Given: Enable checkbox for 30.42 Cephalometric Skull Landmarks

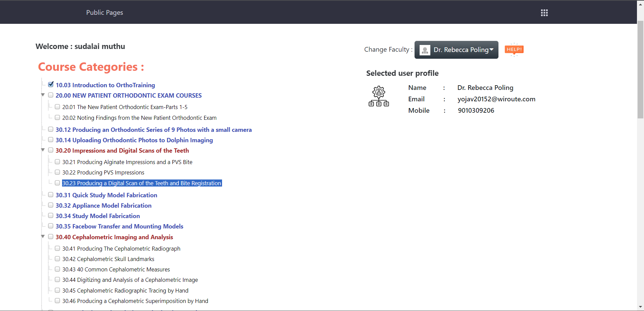Looking at the screenshot, I should 57,259.
